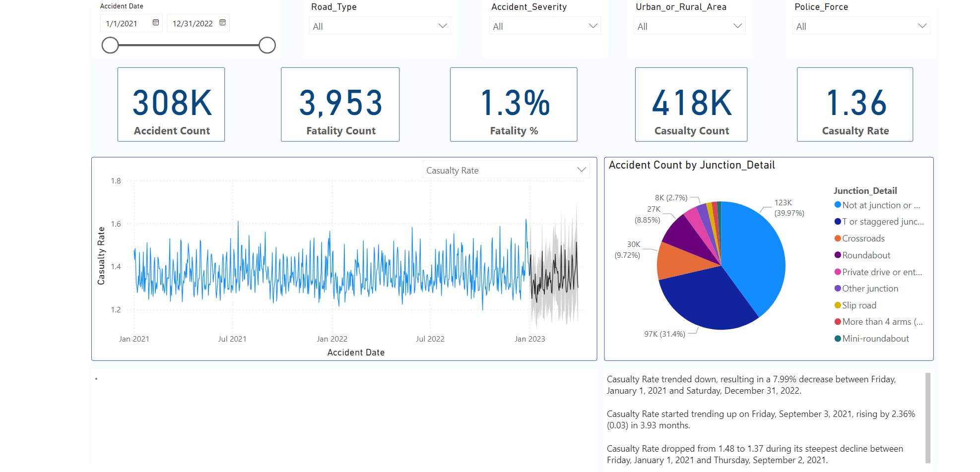
Task: Select the 308K Accident Count card
Action: tap(171, 105)
